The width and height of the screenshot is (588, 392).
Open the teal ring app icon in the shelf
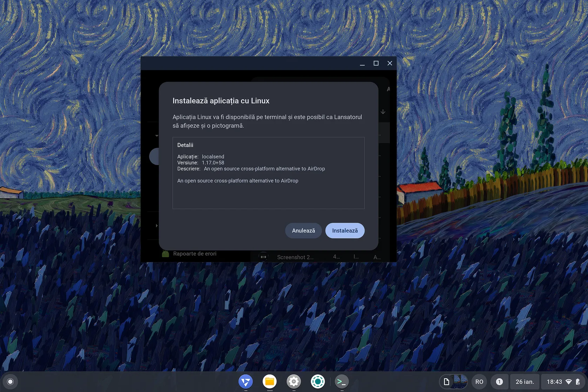(x=318, y=381)
